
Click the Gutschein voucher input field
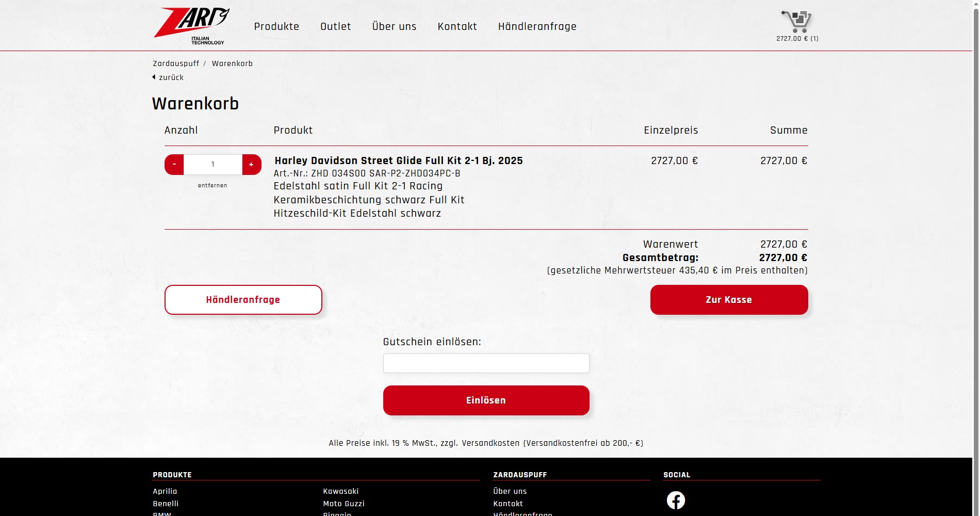pyautogui.click(x=485, y=363)
